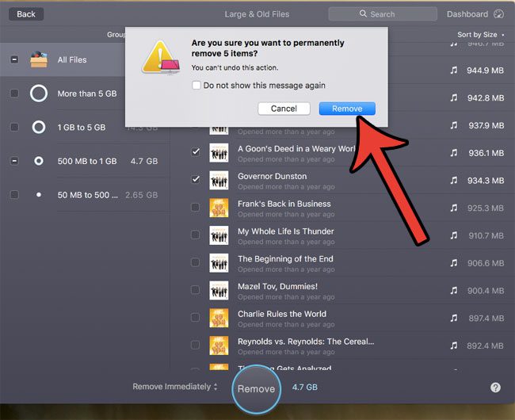Image resolution: width=515 pixels, height=420 pixels.
Task: Click the Search field
Action: tap(383, 14)
